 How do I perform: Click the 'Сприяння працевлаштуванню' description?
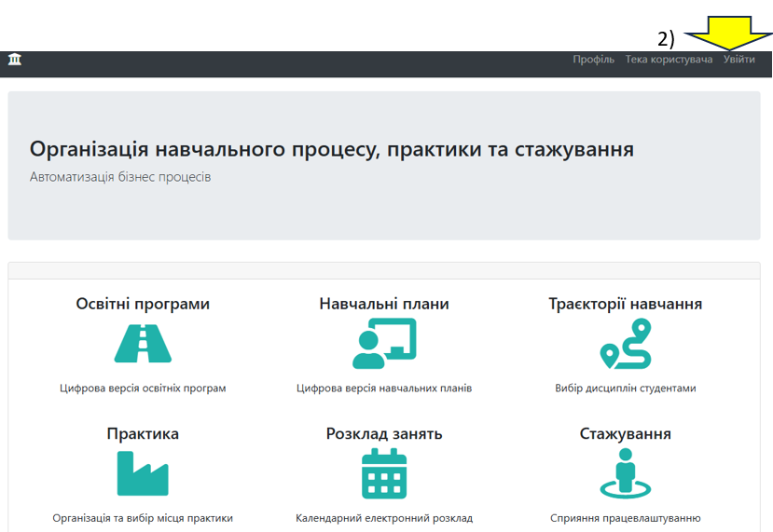pos(625,519)
